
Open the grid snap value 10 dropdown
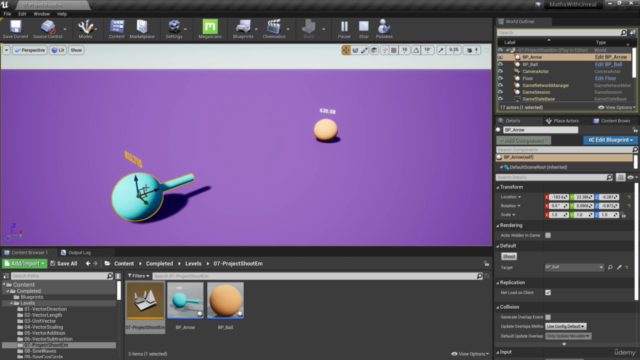point(404,50)
